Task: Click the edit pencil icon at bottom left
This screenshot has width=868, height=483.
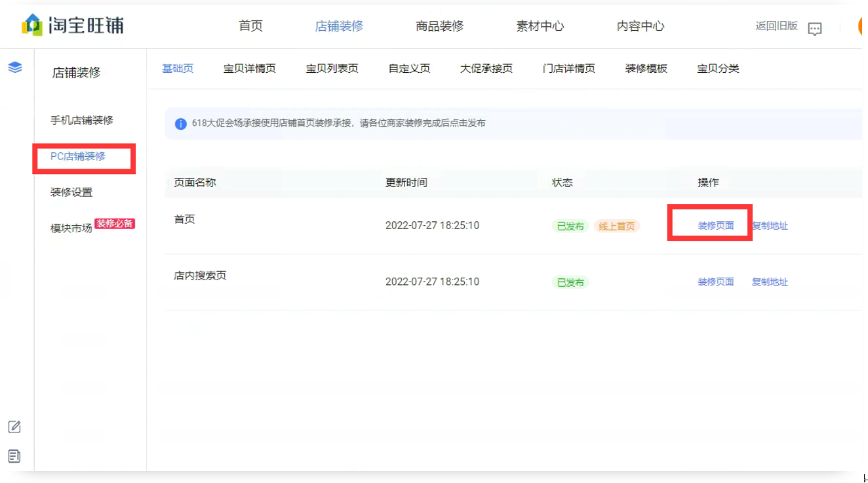Action: (14, 427)
